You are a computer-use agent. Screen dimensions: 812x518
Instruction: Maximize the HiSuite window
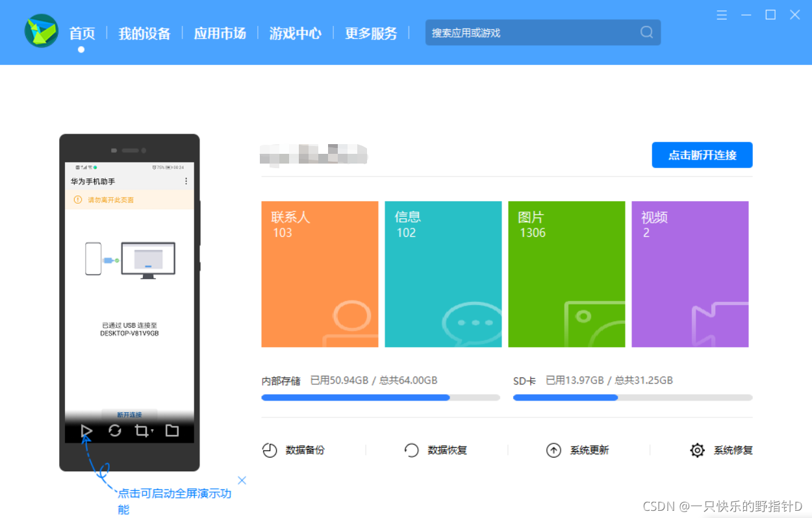[x=770, y=15]
